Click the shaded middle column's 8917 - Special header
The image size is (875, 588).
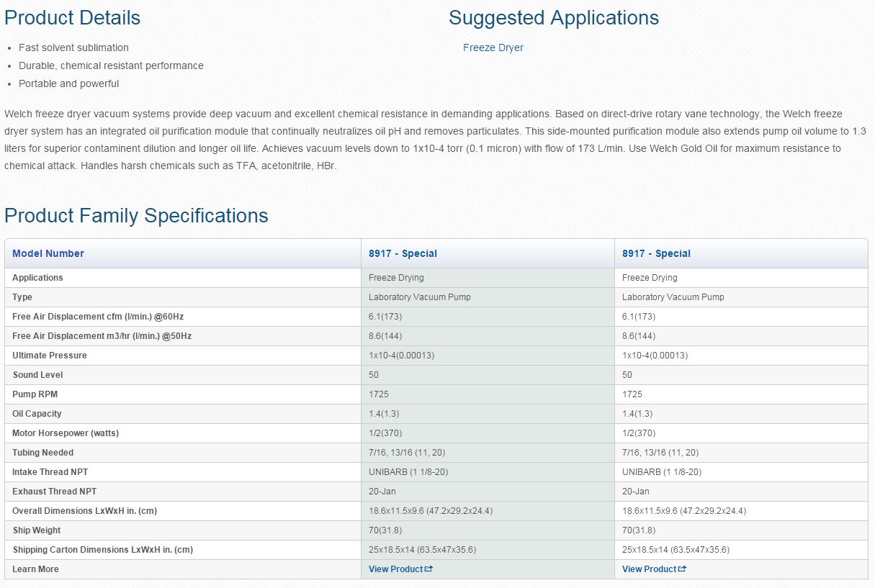tap(403, 253)
